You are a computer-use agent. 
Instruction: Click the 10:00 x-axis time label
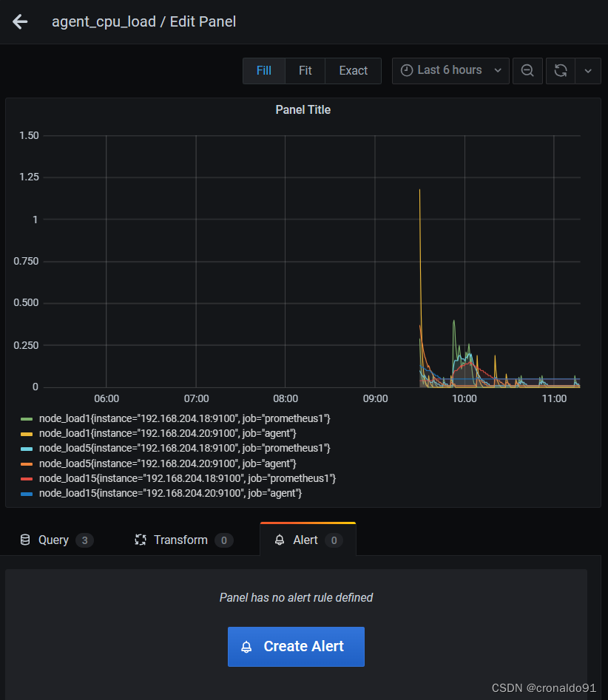(465, 398)
